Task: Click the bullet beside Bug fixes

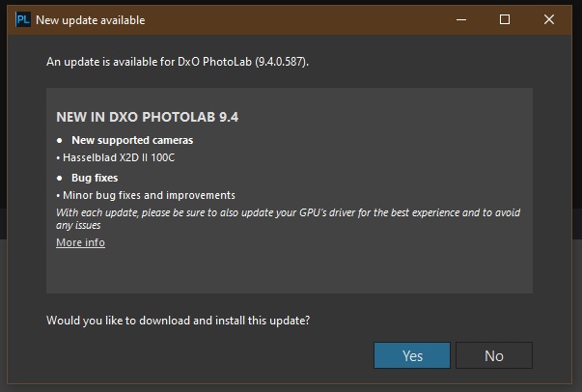Action: click(60, 179)
